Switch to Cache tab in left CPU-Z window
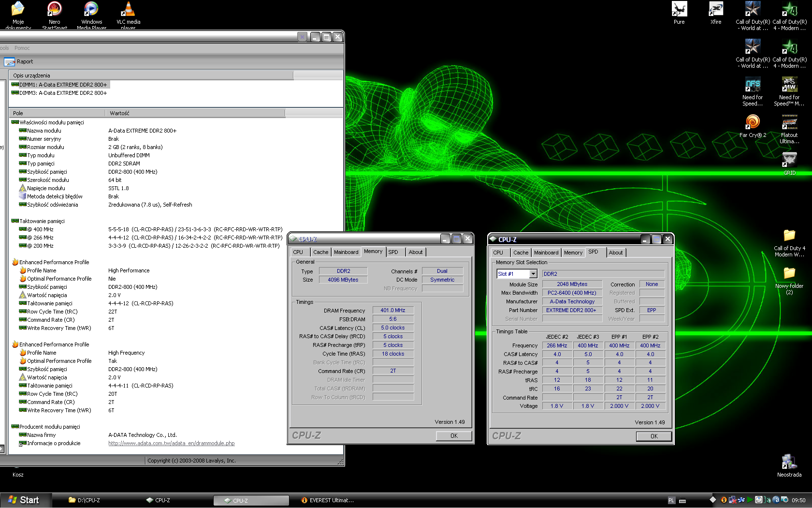This screenshot has height=508, width=812. [320, 252]
